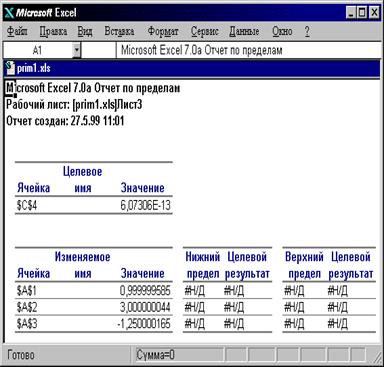Viewport: 384px width, 367px height.
Task: Open the Вид menu
Action: click(85, 32)
